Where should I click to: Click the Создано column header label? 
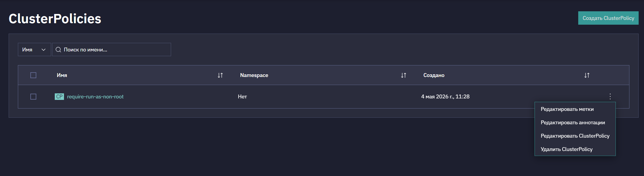click(x=434, y=75)
